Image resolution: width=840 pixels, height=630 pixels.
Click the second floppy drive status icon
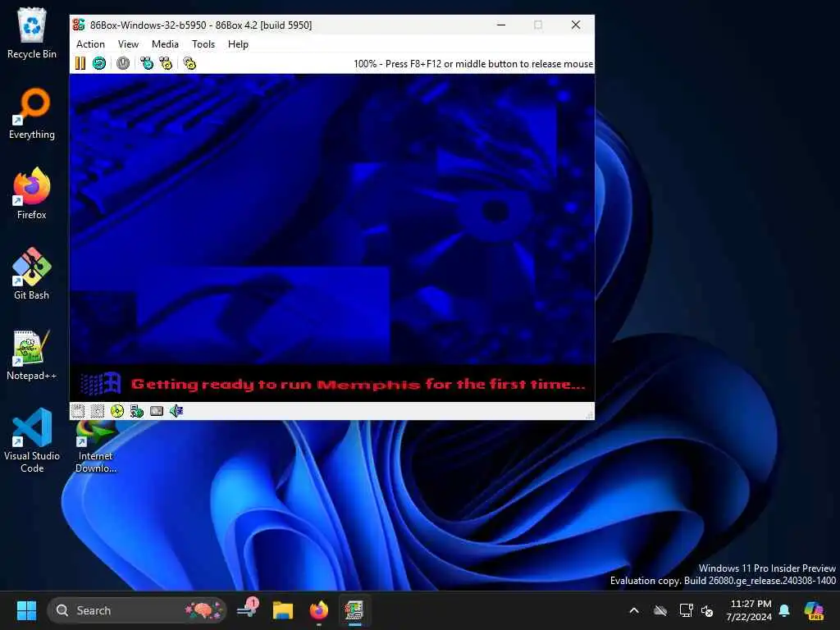point(97,411)
